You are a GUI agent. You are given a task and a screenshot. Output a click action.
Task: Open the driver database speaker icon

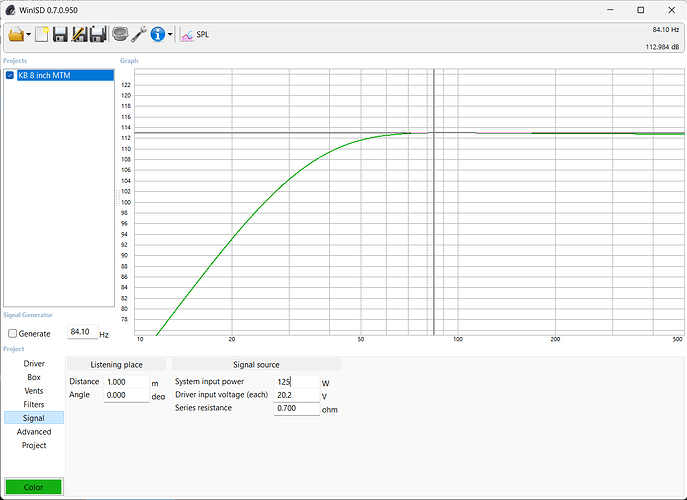(x=120, y=34)
